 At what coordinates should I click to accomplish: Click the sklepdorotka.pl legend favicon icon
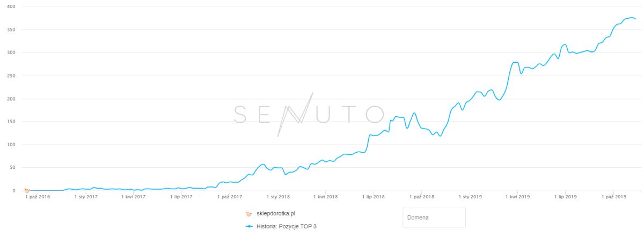tap(249, 214)
